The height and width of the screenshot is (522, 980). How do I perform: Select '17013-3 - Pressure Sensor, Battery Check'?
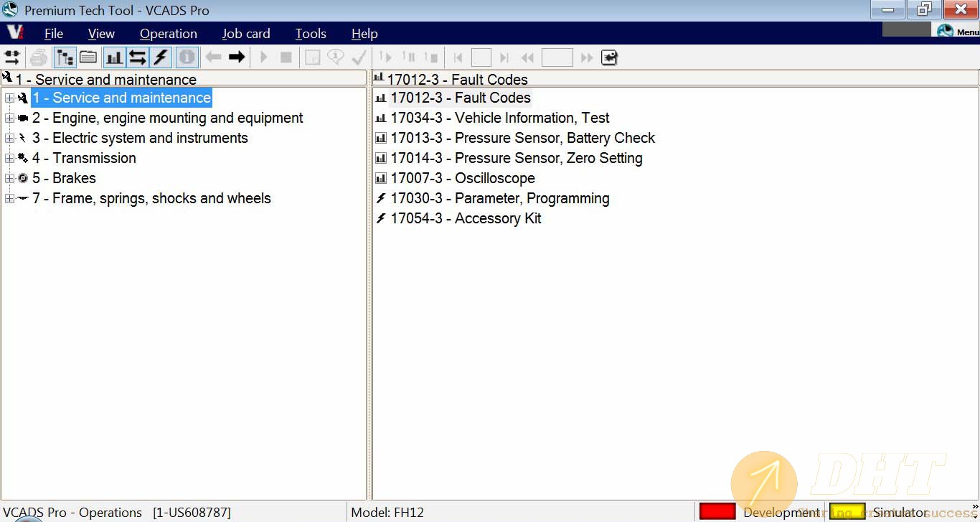(523, 138)
